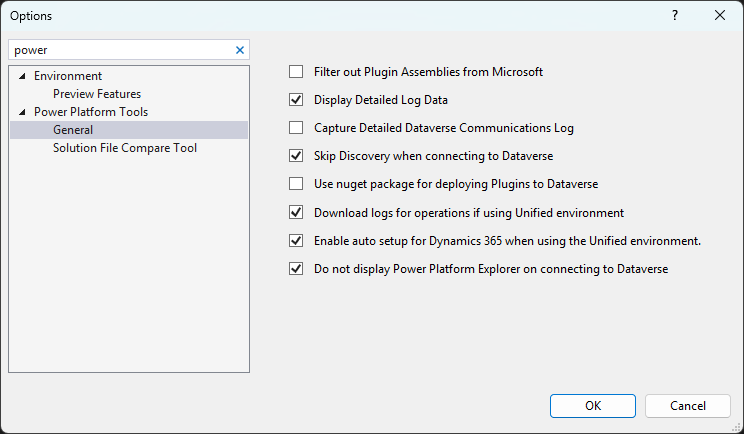
Task: Select Preview Features in the tree
Action: 97,94
